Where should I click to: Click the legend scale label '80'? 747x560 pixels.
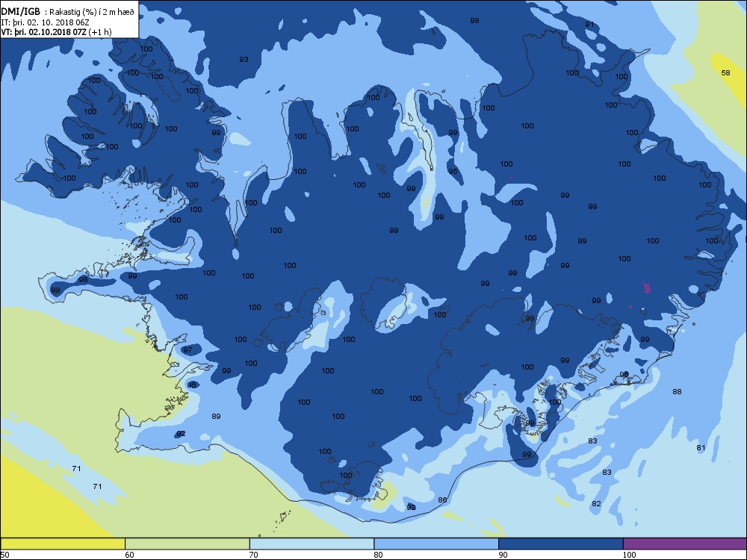tap(378, 555)
